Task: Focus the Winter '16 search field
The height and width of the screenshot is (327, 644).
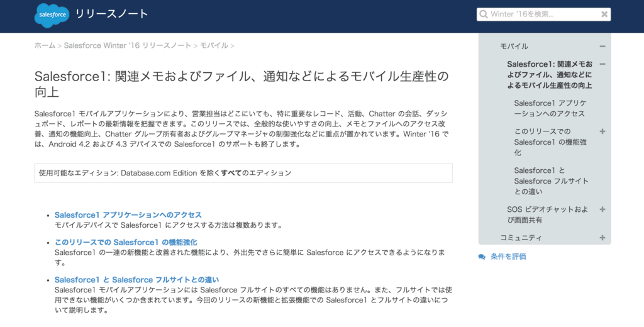Action: click(x=543, y=14)
